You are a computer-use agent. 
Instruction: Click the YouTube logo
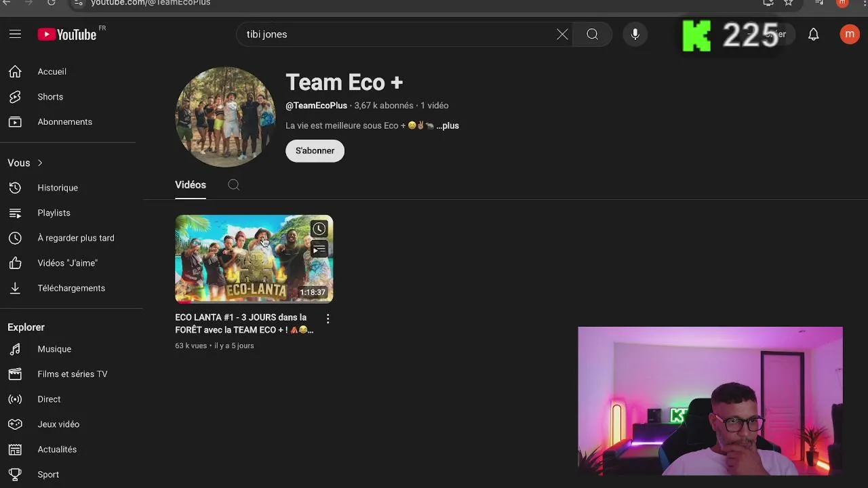click(67, 35)
